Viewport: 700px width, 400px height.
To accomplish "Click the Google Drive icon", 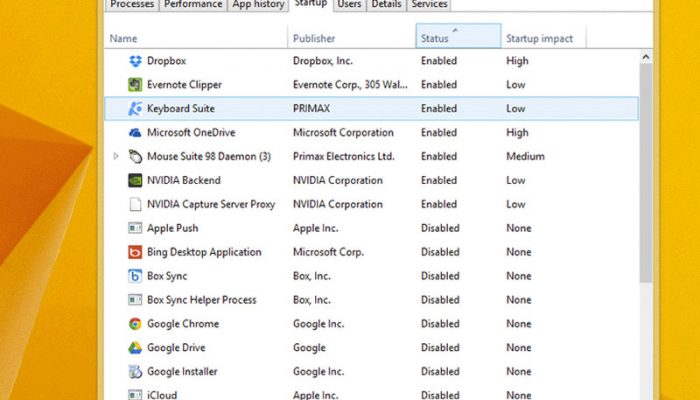I will click(135, 347).
